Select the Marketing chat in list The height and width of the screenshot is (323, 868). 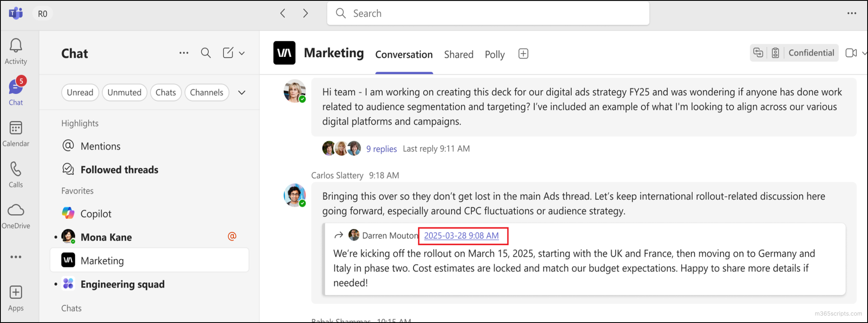point(149,260)
